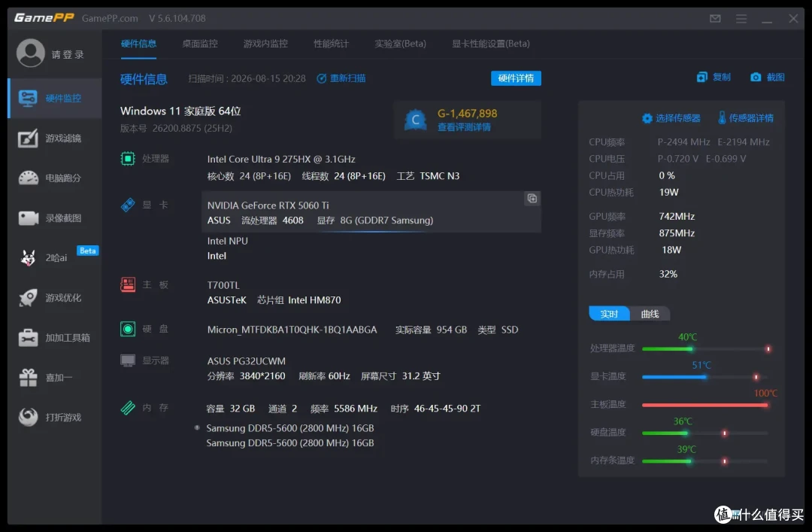812x532 pixels.
Task: Click 请登录 to sign in
Action: 68,54
